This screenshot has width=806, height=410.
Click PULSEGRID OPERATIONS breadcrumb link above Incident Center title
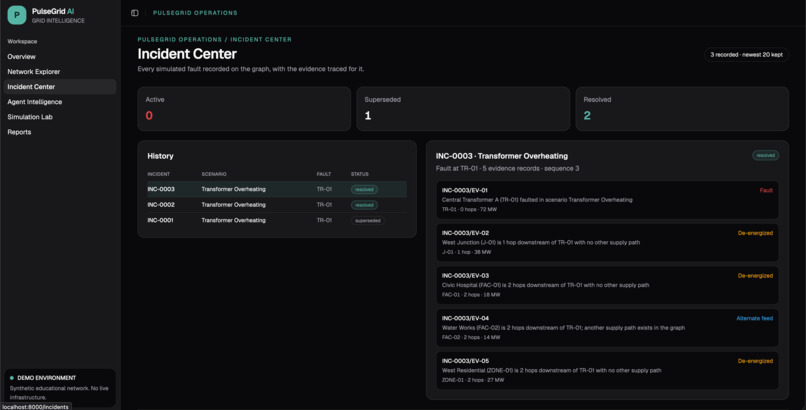179,40
